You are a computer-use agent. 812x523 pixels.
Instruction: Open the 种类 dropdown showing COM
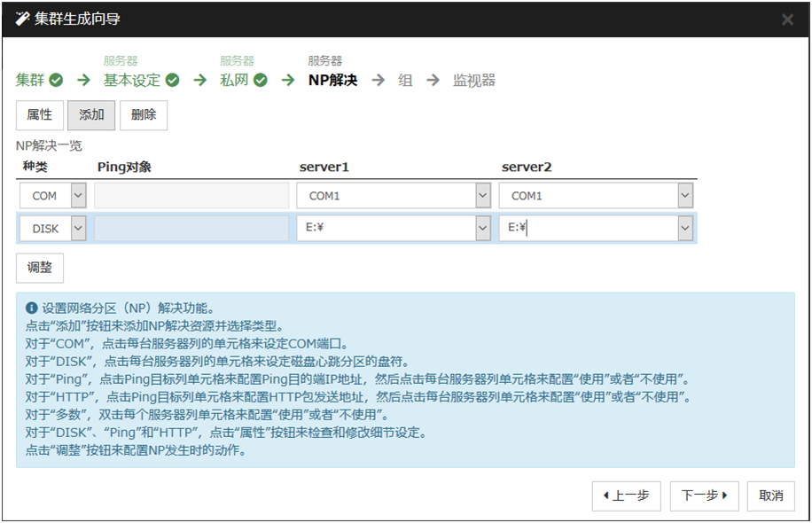tap(78, 196)
